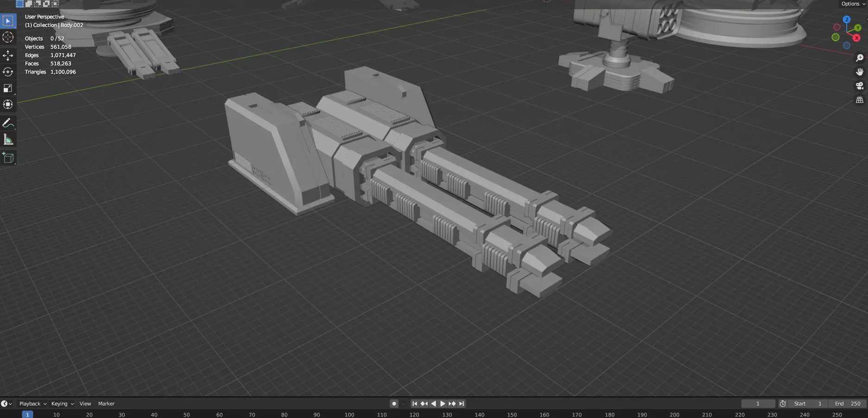Screen dimensions: 868x418
Task: Click the negative X gizmo circle
Action: [837, 27]
